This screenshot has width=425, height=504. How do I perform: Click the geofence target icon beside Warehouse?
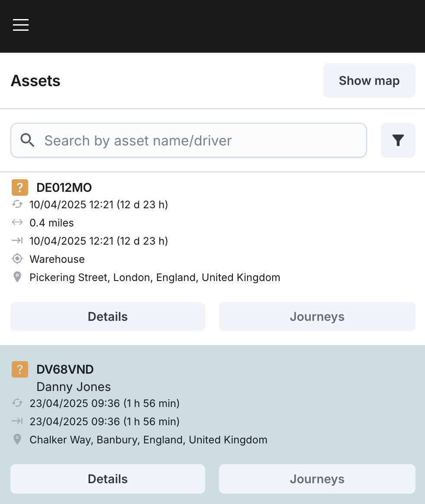tap(17, 259)
